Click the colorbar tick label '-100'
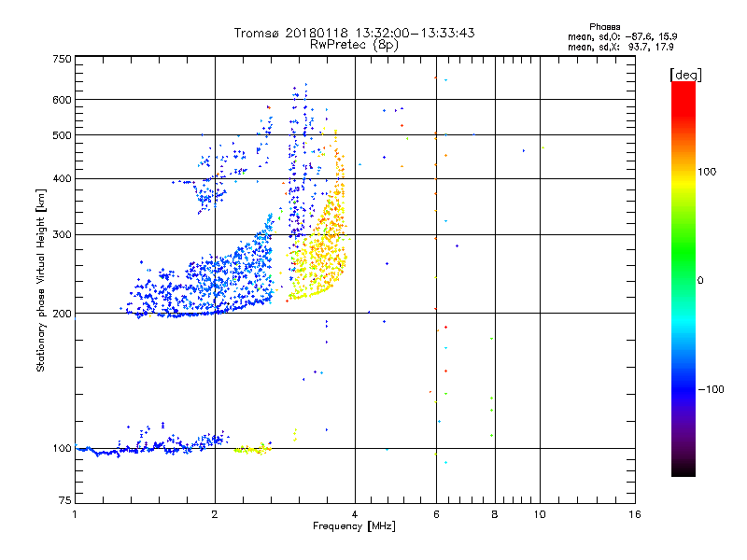 [711, 389]
